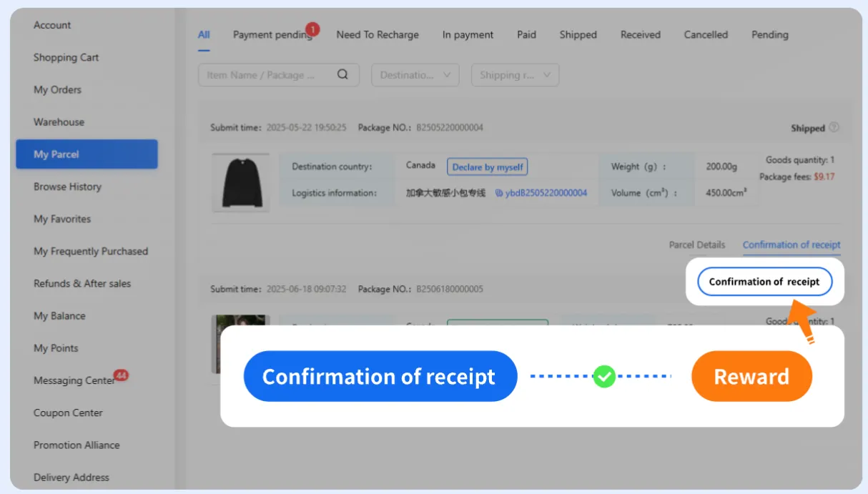Expand the Shipping route dropdown
Screen dimensions: 868x494
click(x=515, y=75)
